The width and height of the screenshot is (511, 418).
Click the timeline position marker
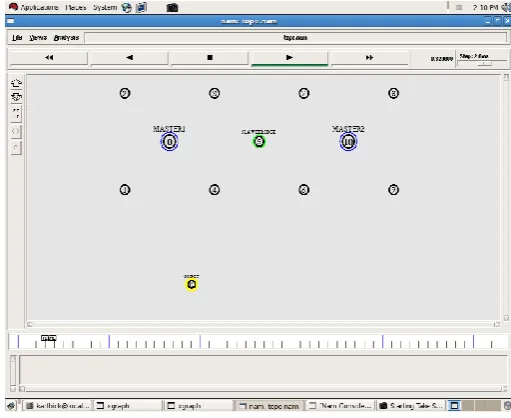click(49, 338)
